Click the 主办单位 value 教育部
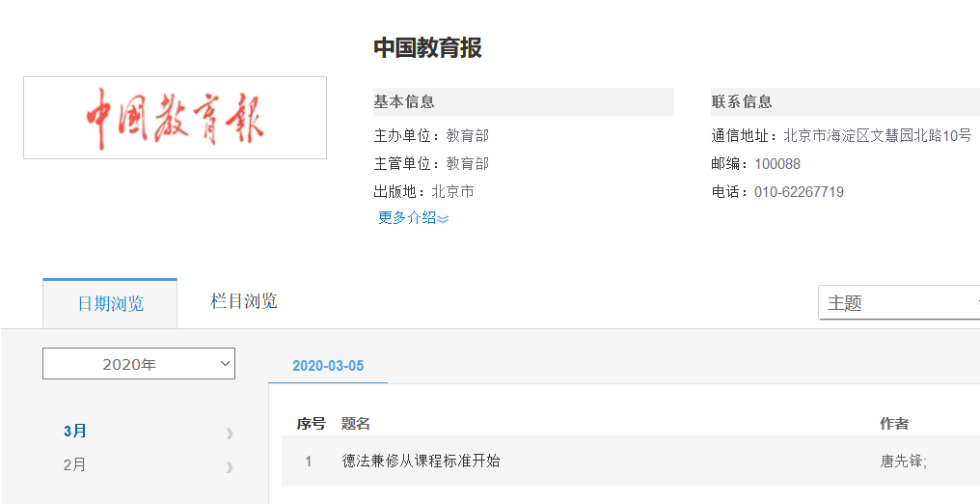 pyautogui.click(x=468, y=135)
